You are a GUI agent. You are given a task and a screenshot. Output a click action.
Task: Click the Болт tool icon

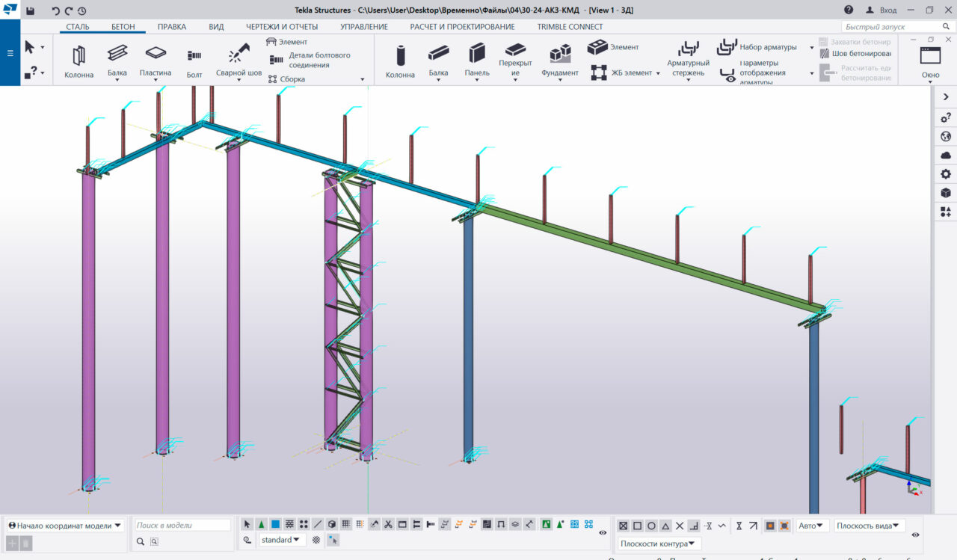[x=194, y=57]
